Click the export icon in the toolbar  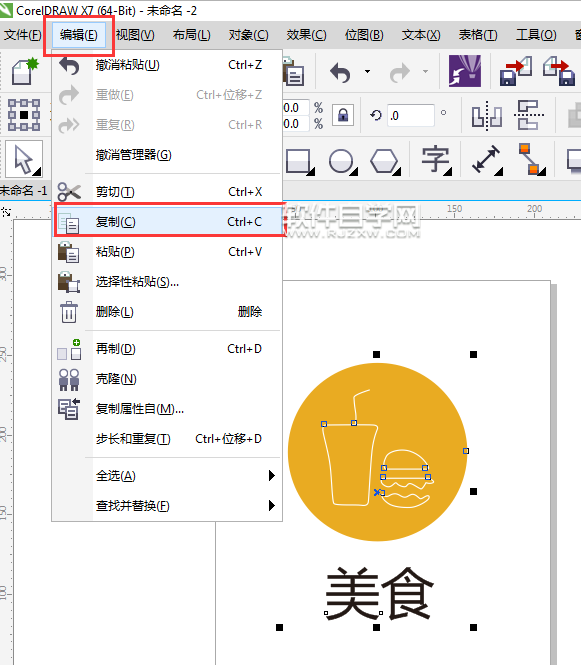tap(559, 71)
